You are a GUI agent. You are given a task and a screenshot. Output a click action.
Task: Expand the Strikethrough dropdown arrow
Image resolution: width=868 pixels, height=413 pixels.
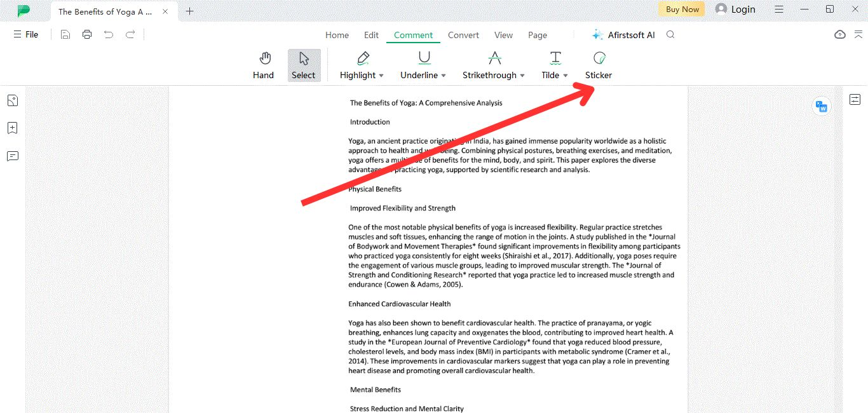pyautogui.click(x=522, y=76)
